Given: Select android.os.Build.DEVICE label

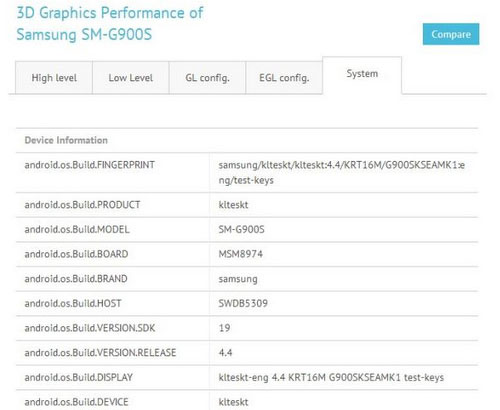Looking at the screenshot, I should [x=76, y=402].
